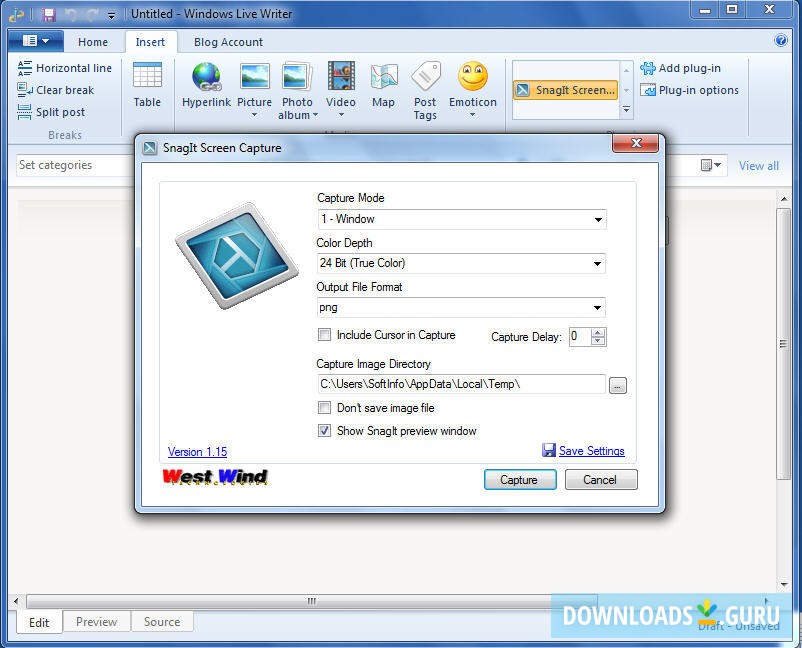The image size is (802, 648).
Task: Open the Hyperlink tool
Action: point(206,87)
